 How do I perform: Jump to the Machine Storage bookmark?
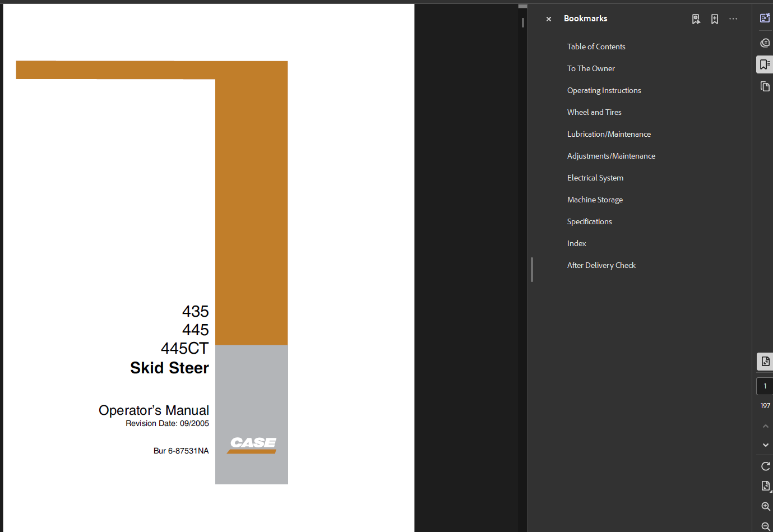tap(595, 200)
